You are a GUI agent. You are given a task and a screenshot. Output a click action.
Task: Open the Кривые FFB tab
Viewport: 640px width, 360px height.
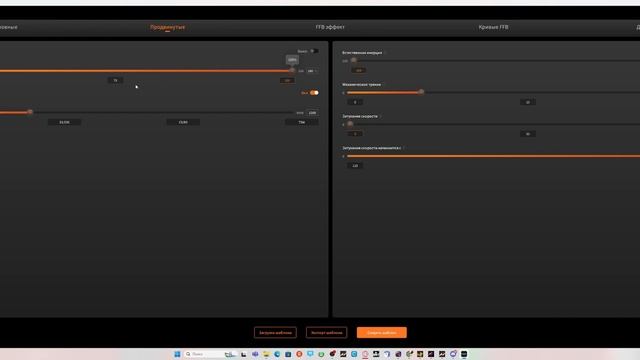tap(493, 27)
